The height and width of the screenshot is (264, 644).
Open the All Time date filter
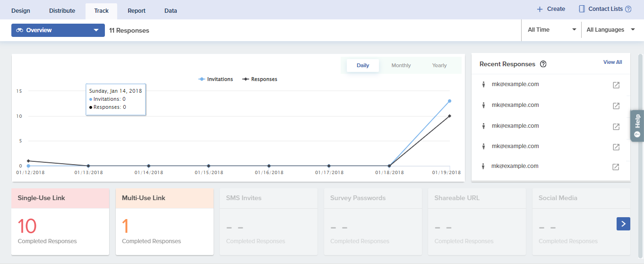pyautogui.click(x=551, y=30)
